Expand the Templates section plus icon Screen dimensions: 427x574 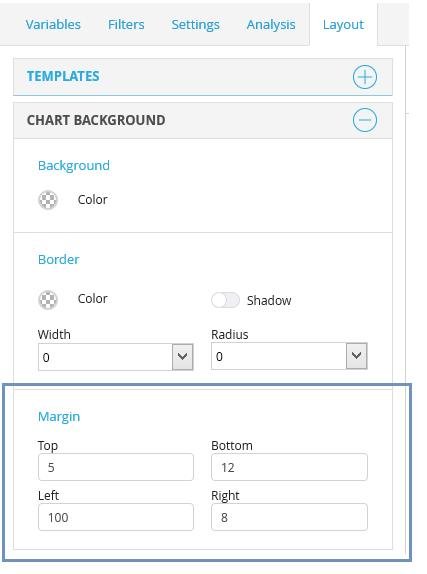point(364,77)
